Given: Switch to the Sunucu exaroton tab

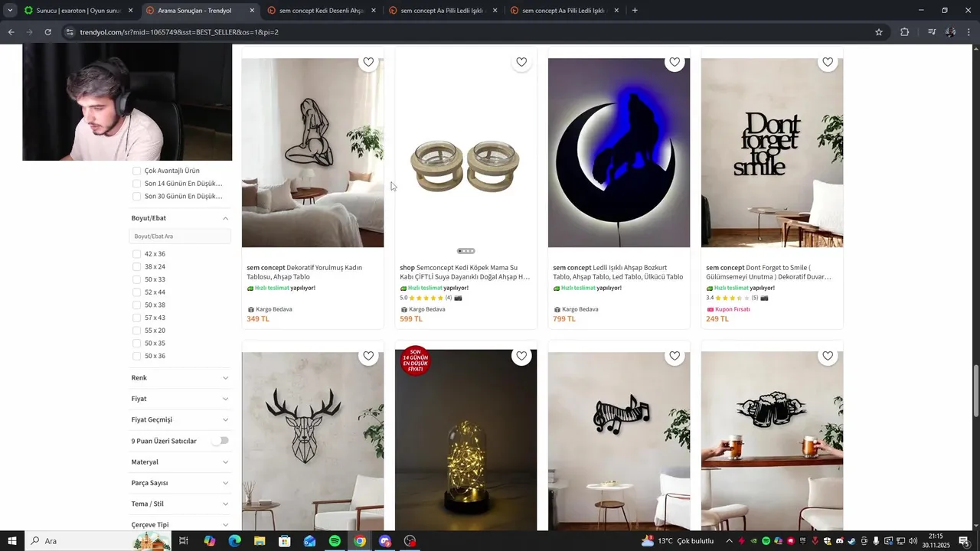Looking at the screenshot, I should pyautogui.click(x=78, y=11).
